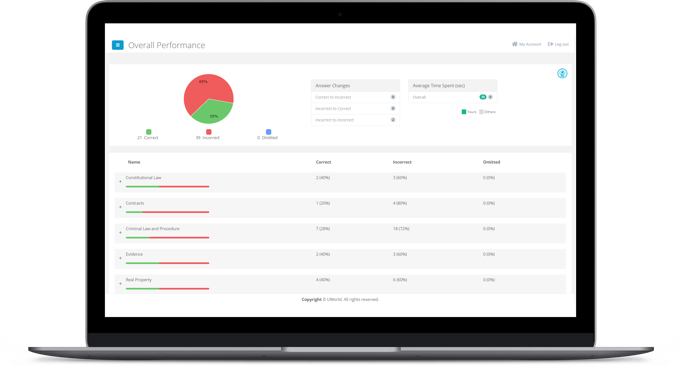This screenshot has width=681, height=367.
Task: Expand the Constitutional Law row
Action: (x=120, y=182)
